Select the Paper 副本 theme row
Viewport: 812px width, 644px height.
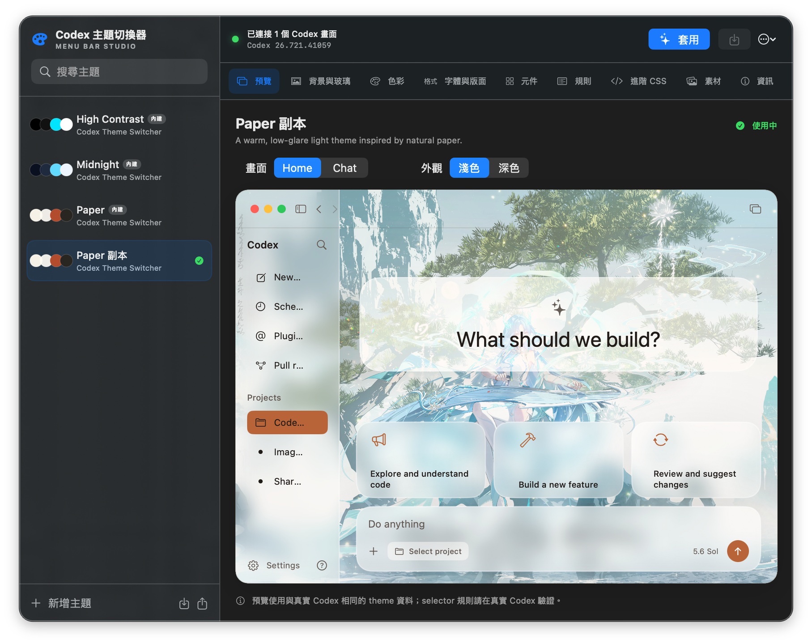(x=119, y=261)
